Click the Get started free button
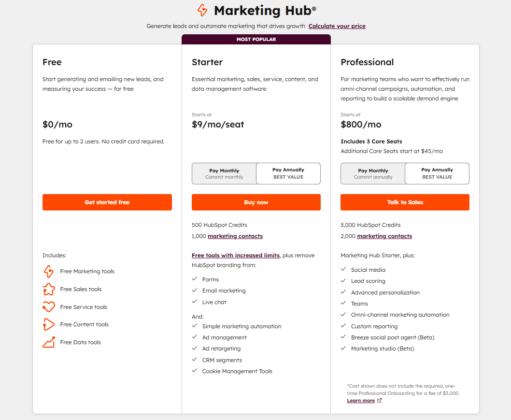The width and height of the screenshot is (511, 420). 107,202
